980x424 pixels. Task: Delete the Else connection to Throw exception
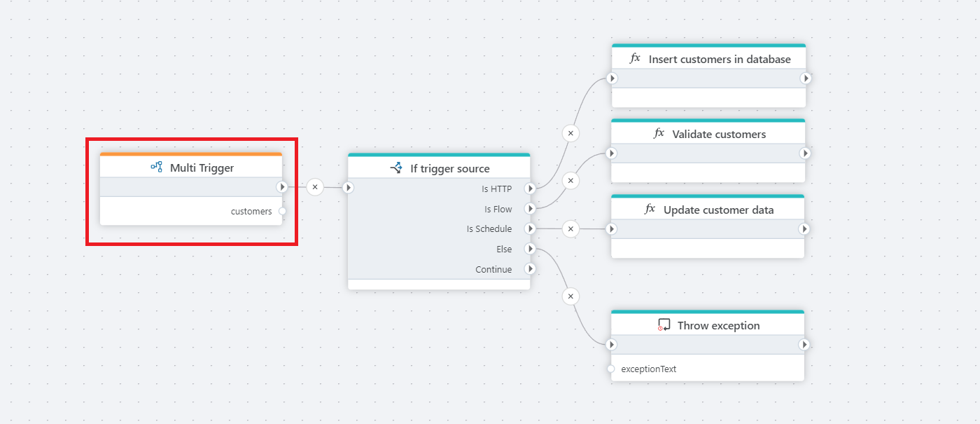pos(570,296)
